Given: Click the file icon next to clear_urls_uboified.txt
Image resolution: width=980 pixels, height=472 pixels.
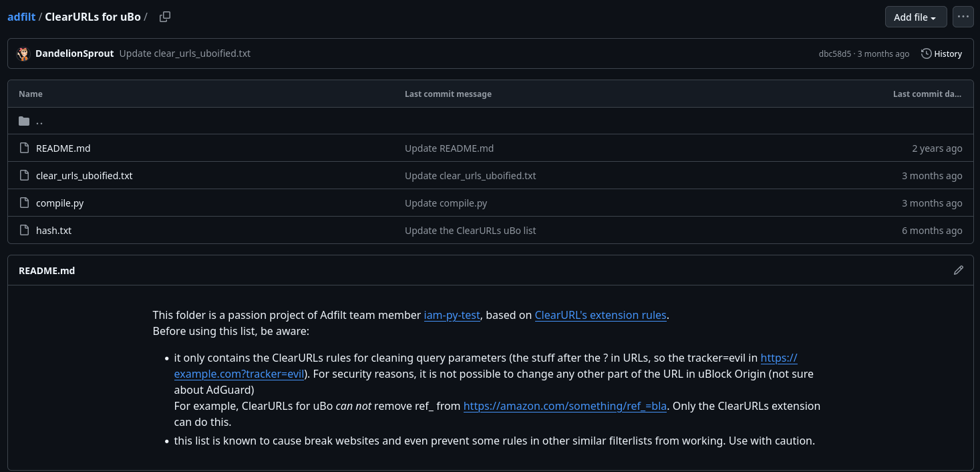Looking at the screenshot, I should 24,176.
